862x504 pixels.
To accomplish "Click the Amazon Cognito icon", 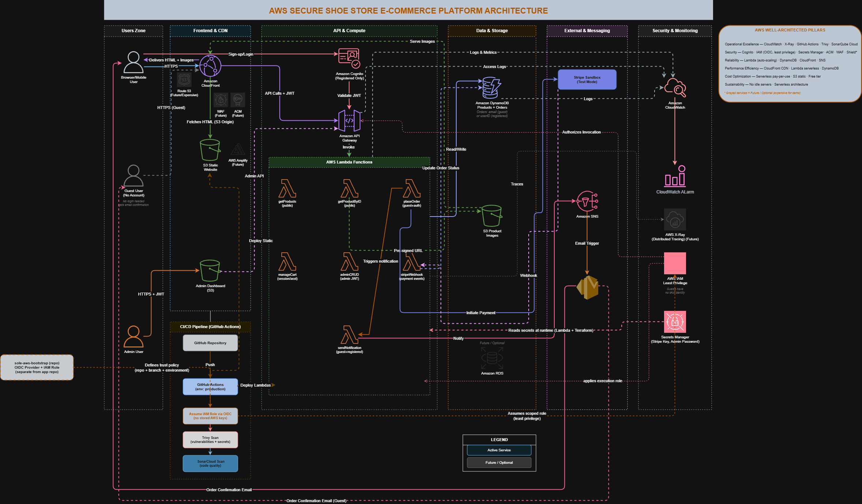I will click(349, 59).
